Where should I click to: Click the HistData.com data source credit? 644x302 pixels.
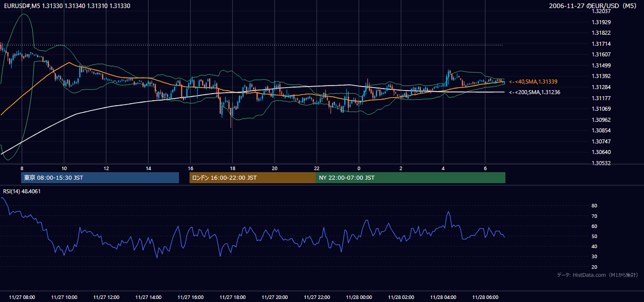pyautogui.click(x=598, y=275)
